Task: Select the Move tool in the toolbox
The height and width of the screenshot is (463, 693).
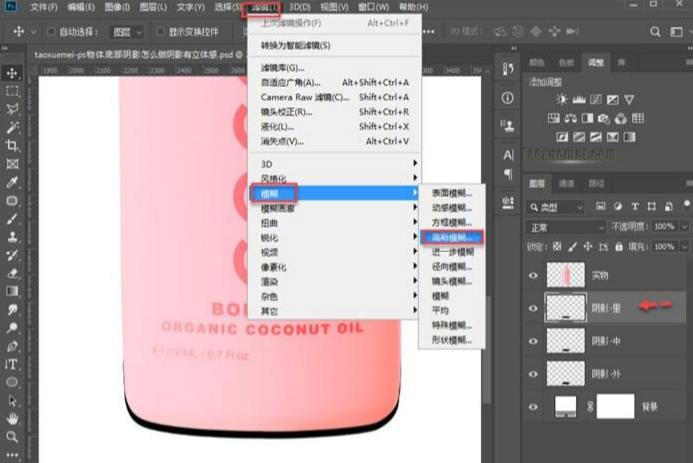Action: tap(12, 73)
